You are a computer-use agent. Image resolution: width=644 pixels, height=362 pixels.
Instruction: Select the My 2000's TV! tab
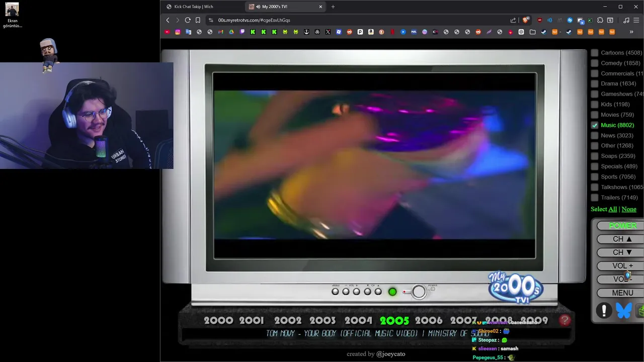[286, 7]
